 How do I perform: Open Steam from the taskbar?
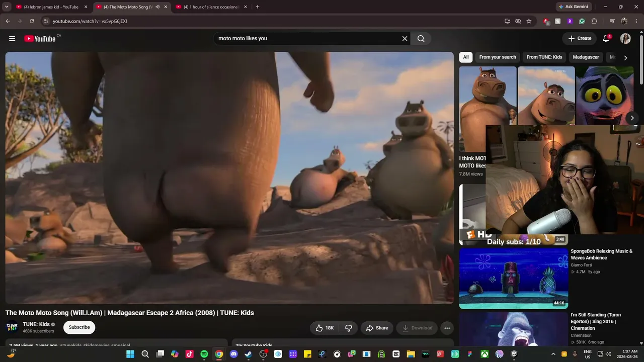coord(249,354)
